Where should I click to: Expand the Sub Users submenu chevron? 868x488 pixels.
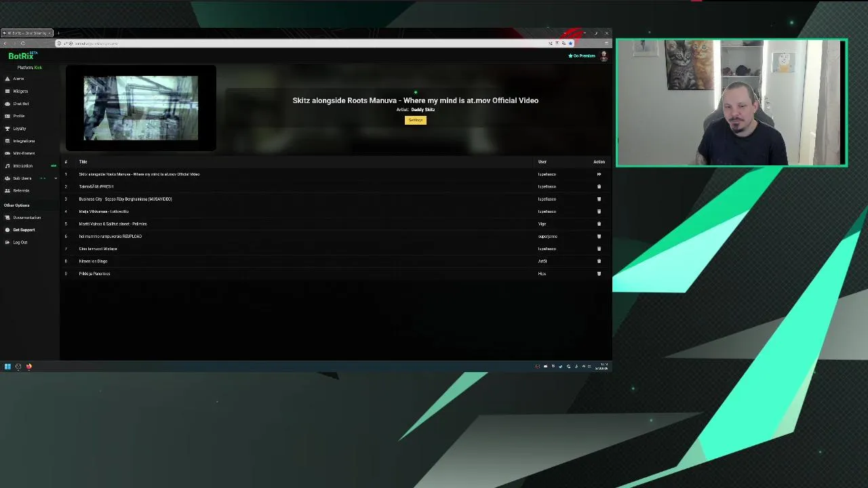(x=56, y=178)
